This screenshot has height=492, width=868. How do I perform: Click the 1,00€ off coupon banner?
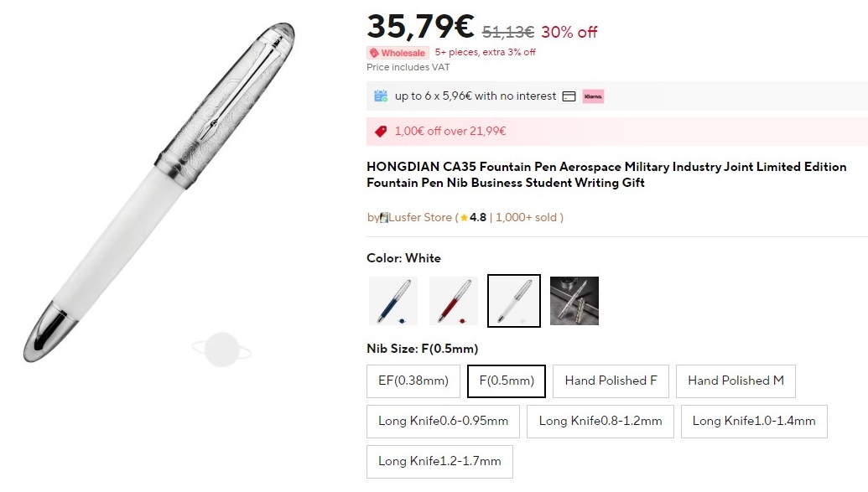point(616,131)
